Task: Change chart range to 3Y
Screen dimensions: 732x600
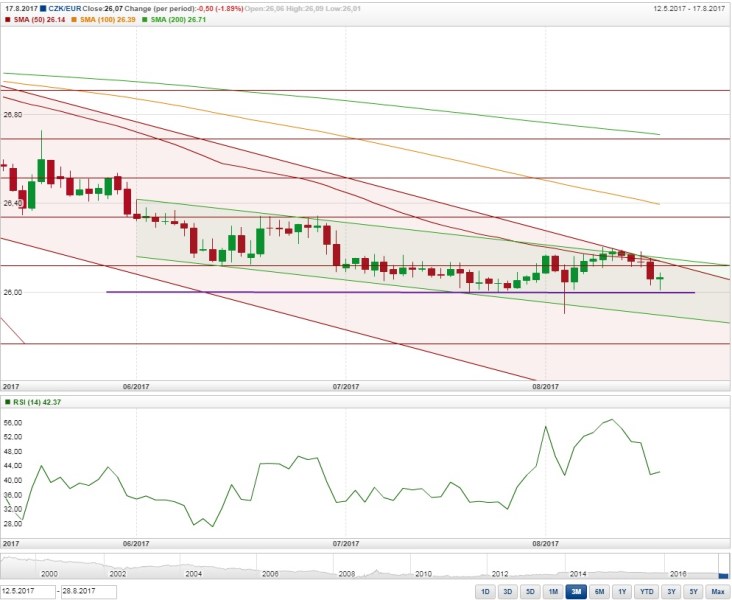Action: coord(669,592)
